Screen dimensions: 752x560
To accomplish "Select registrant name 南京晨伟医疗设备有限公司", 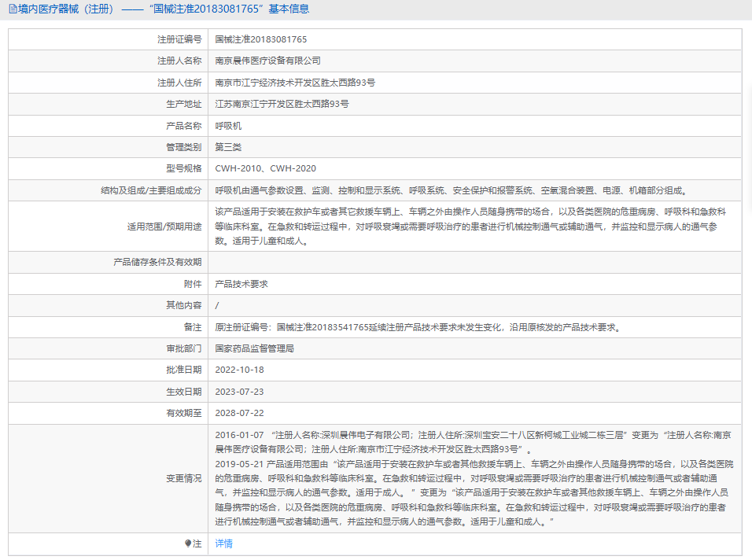I will (x=268, y=61).
